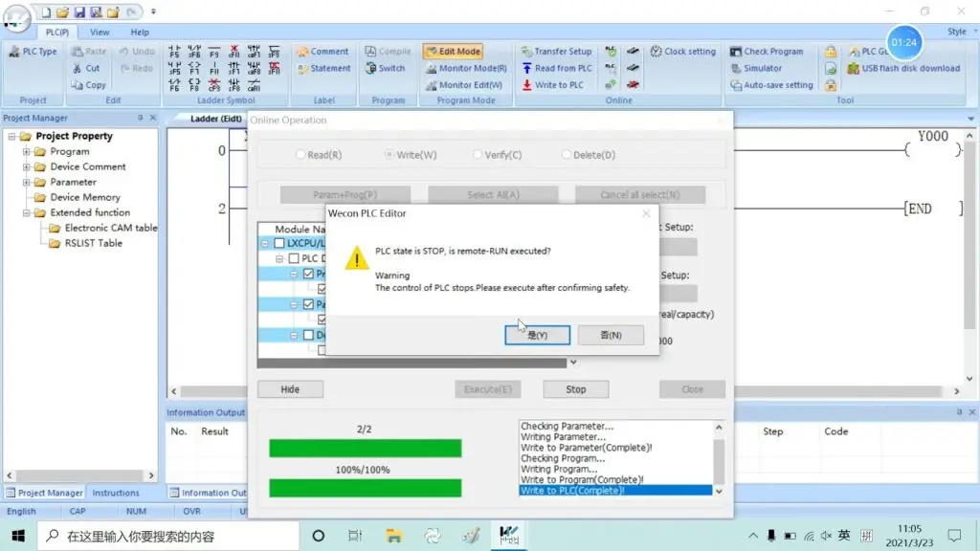Expand the Device Comment folder
980x551 pixels.
coord(26,166)
